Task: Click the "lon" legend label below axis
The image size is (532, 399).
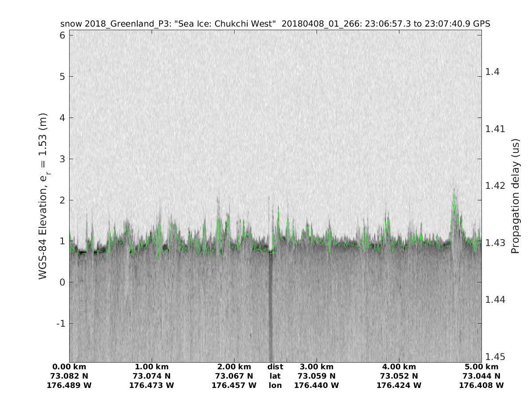Action: click(x=275, y=386)
